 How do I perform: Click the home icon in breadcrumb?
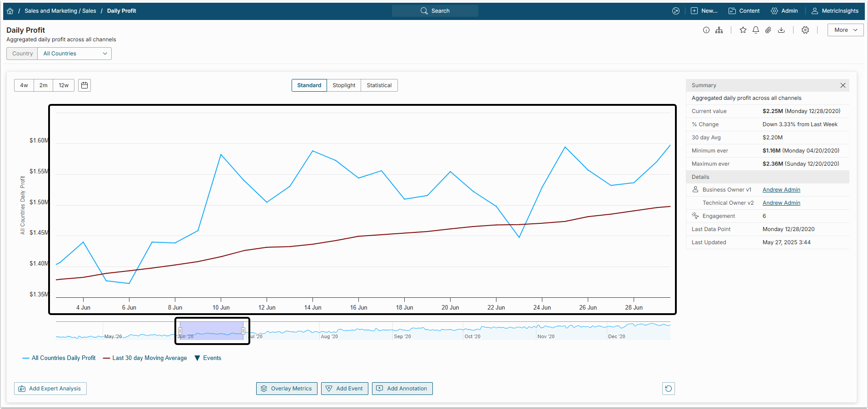(10, 11)
